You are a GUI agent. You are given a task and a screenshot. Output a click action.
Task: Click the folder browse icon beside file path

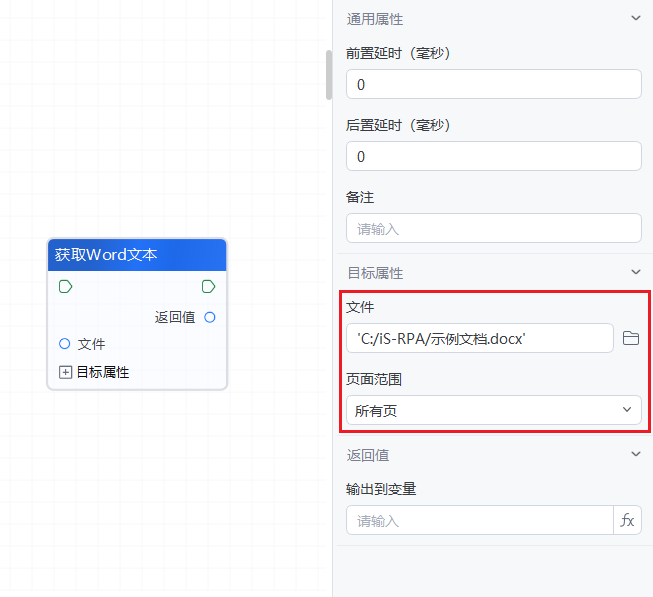tap(630, 338)
